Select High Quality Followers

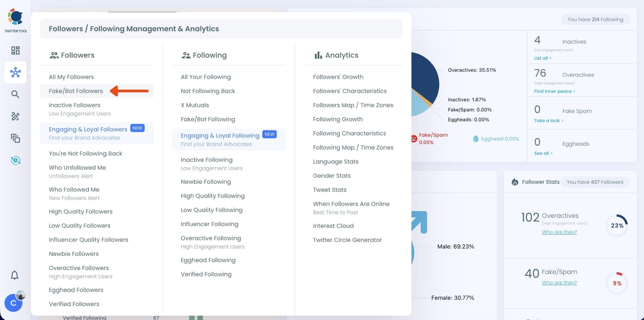pyautogui.click(x=80, y=212)
